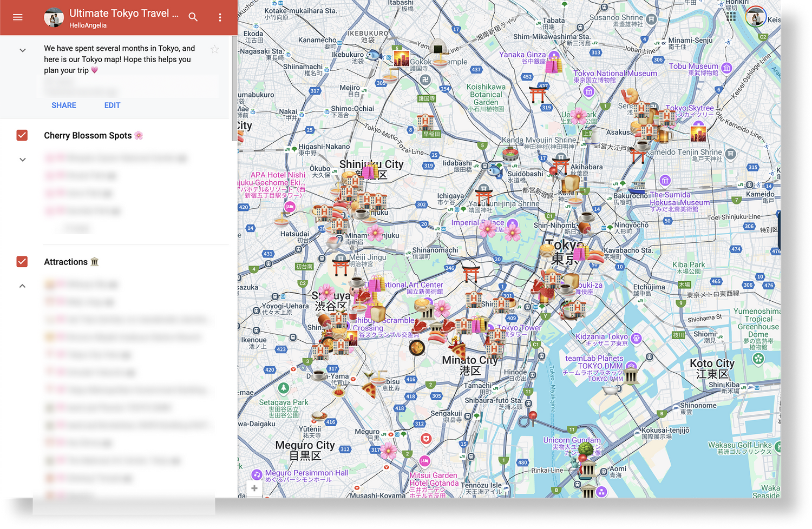Collapse the Attractions list

pos(23,286)
